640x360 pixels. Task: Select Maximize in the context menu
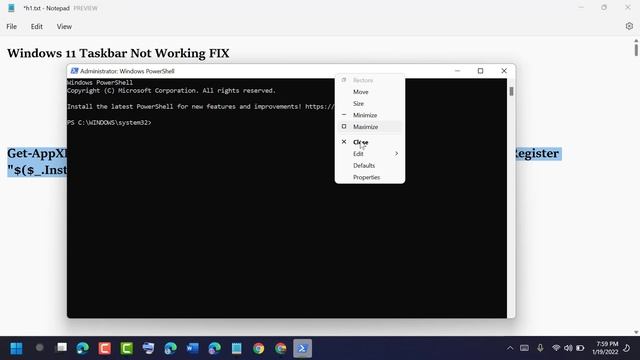pos(370,127)
